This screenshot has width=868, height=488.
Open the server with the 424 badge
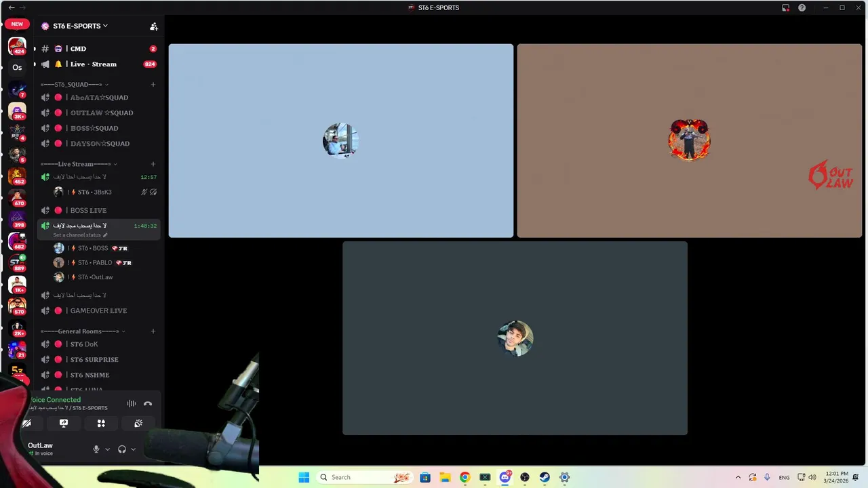click(x=17, y=46)
